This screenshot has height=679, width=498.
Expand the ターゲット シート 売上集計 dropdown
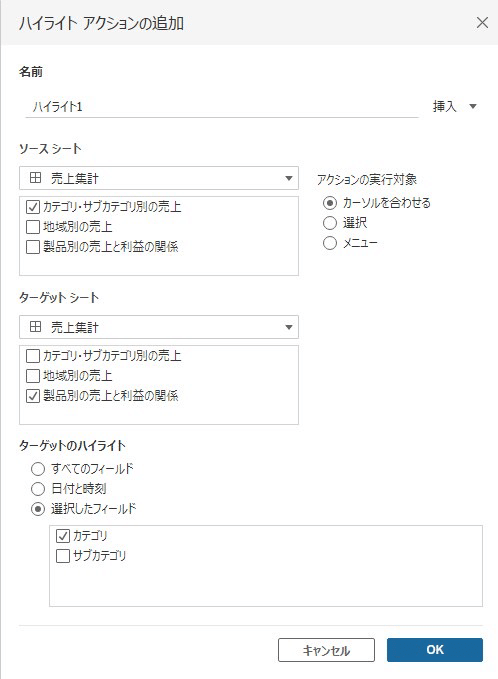(158, 327)
